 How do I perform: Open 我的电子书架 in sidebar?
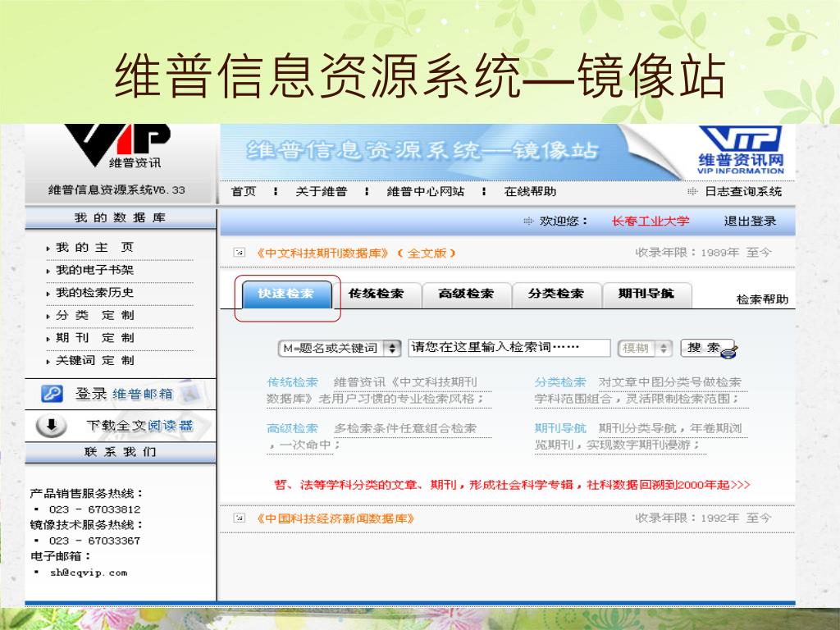(95, 270)
